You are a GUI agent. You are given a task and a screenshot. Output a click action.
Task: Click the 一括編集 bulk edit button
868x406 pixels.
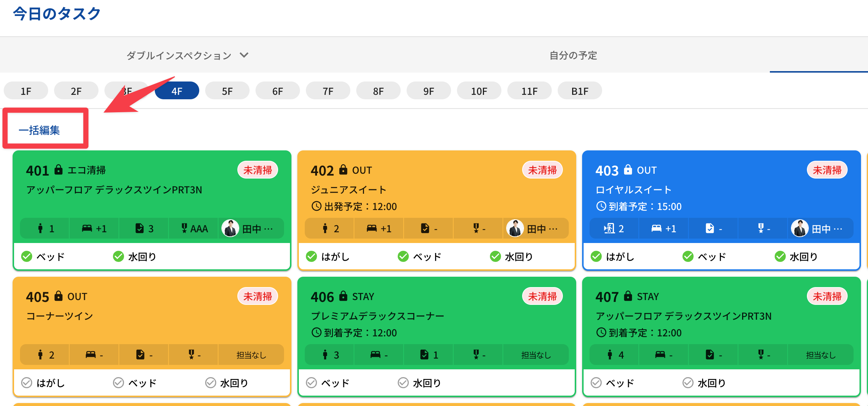(x=39, y=130)
